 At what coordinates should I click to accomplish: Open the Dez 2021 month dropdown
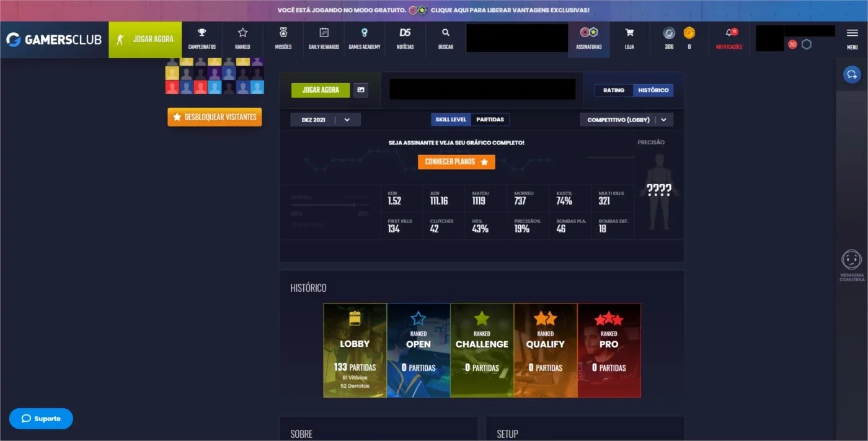[x=325, y=120]
